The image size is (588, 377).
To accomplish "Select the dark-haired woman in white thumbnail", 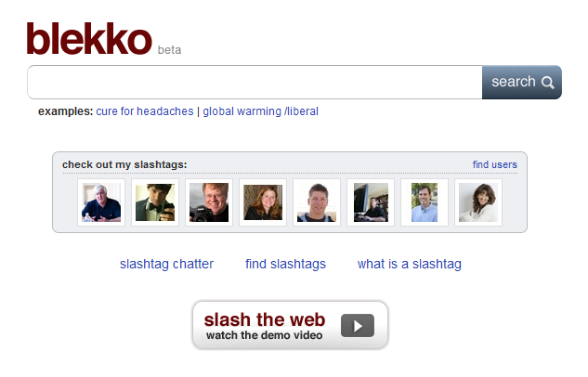I will click(478, 202).
